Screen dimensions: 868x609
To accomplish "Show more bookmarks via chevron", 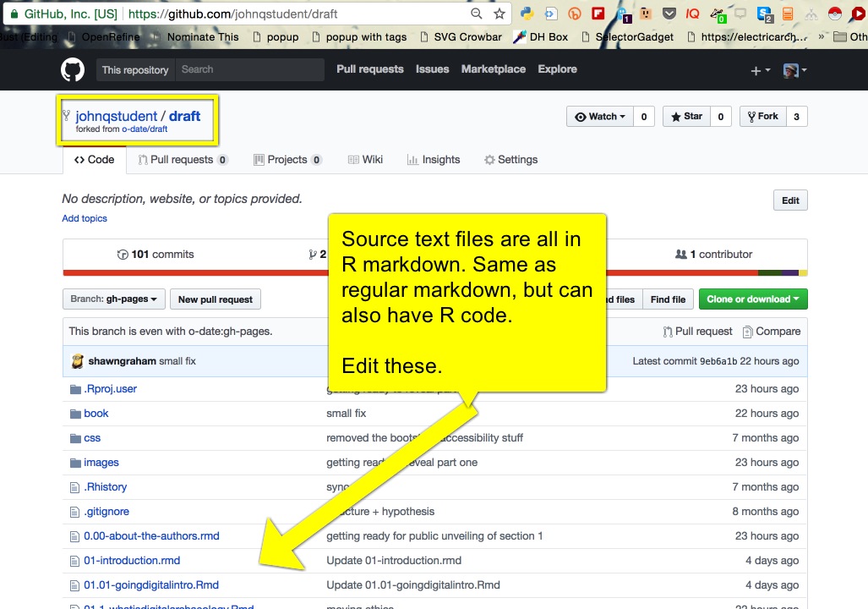I will 821,37.
